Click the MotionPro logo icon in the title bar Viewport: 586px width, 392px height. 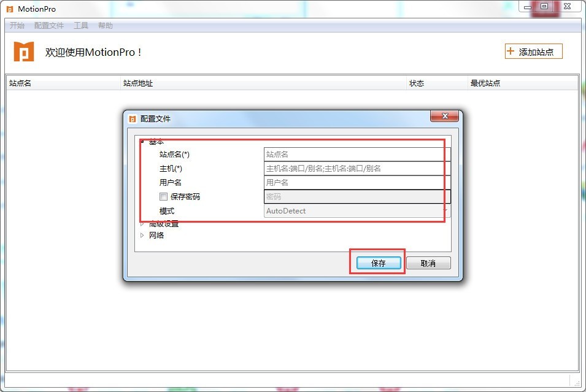coord(9,9)
